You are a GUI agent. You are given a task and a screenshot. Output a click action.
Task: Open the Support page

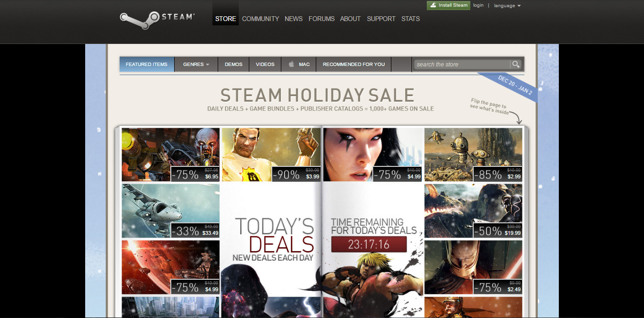[x=381, y=19]
